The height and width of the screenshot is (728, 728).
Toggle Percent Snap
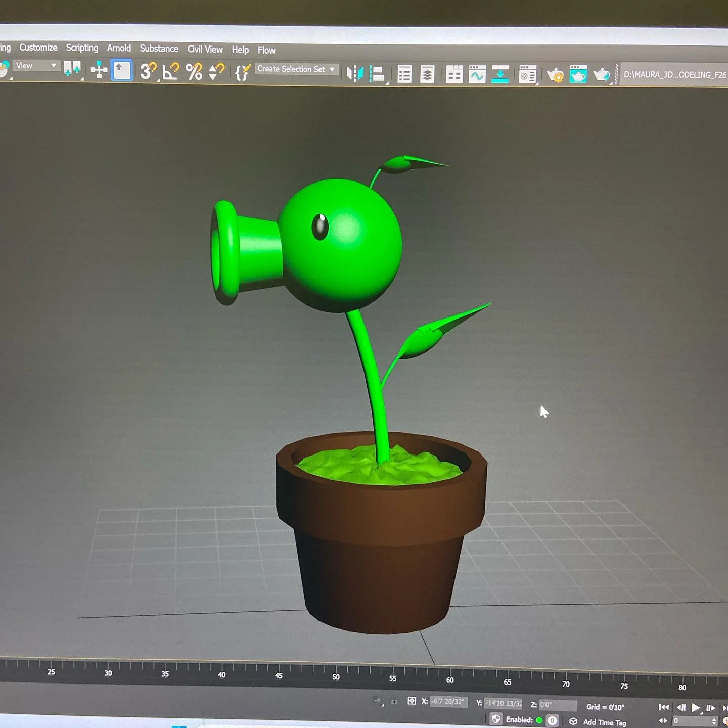pos(194,72)
